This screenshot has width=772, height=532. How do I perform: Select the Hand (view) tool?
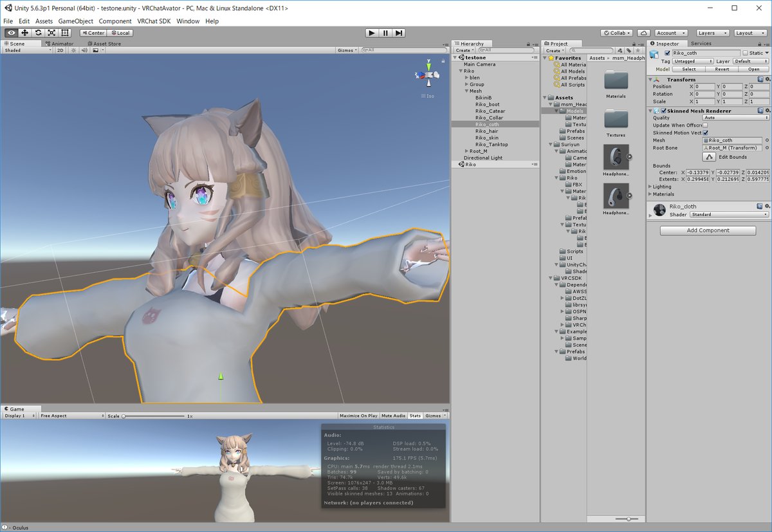coord(12,33)
